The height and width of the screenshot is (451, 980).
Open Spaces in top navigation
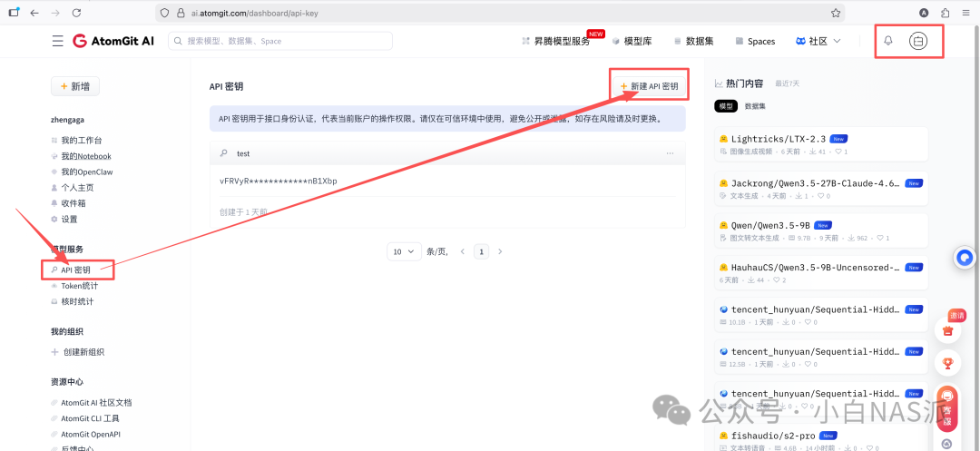[x=755, y=41]
